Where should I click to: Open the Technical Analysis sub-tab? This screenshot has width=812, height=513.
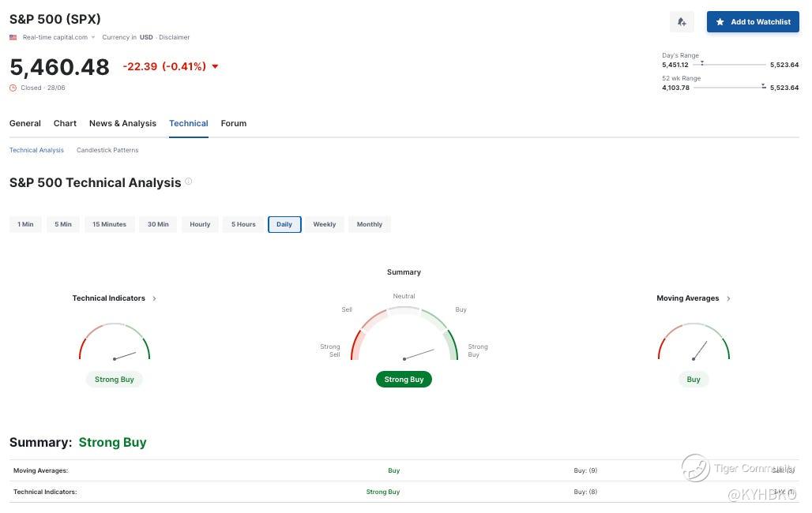coord(36,150)
